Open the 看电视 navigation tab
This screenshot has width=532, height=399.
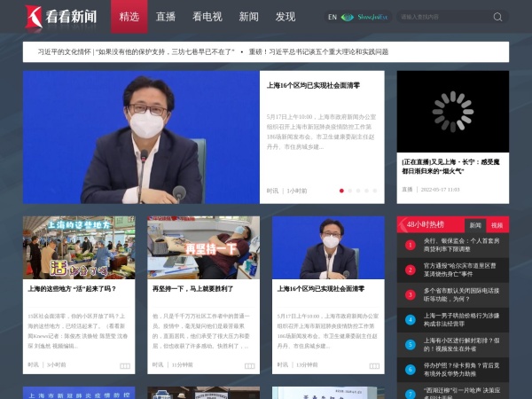207,17
